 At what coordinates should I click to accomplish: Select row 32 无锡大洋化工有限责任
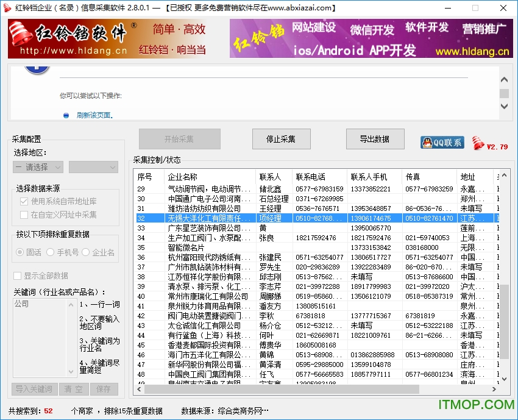(317, 218)
